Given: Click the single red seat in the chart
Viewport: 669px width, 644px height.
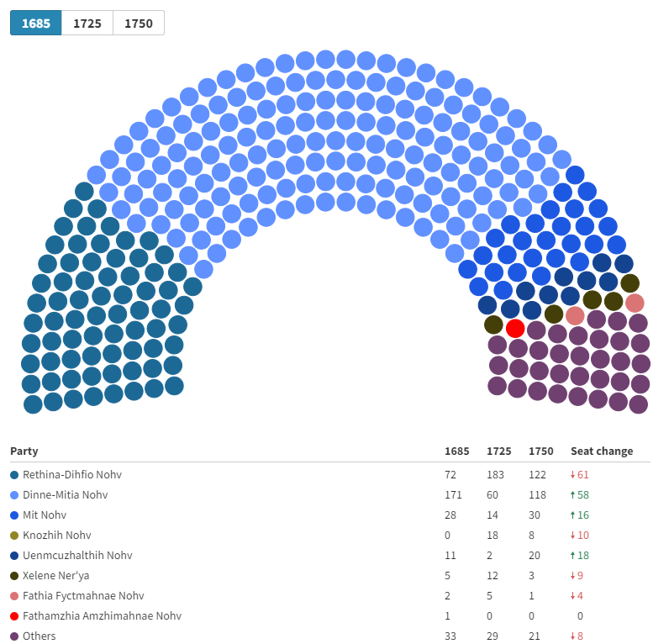Looking at the screenshot, I should (515, 329).
